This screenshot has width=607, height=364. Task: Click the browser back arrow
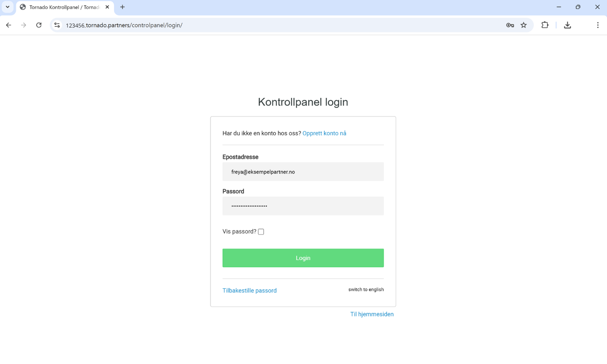click(8, 25)
